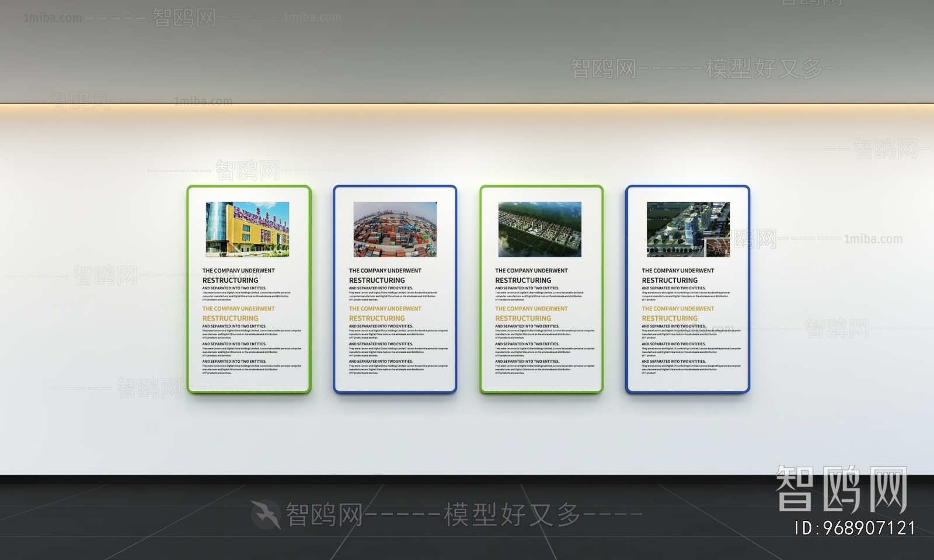The width and height of the screenshot is (934, 560).
Task: Select the gold RESTRUCTURING heading on first panel
Action: click(x=230, y=318)
